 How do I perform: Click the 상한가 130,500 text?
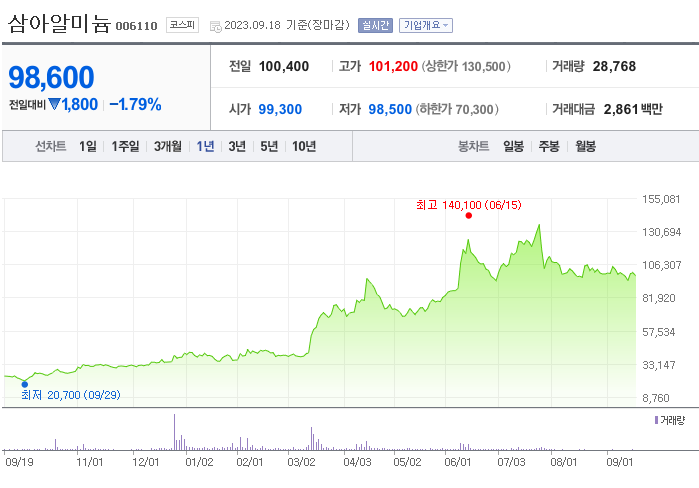tap(466, 66)
